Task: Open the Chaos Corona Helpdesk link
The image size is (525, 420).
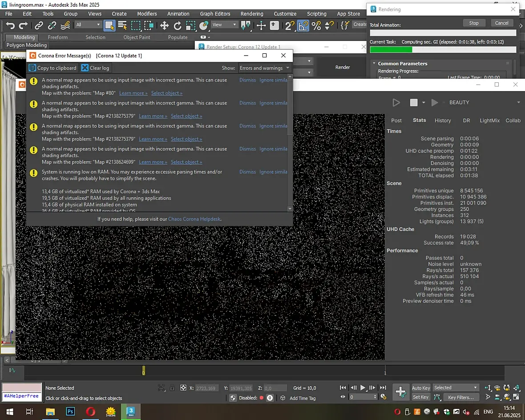Action: pos(194,219)
